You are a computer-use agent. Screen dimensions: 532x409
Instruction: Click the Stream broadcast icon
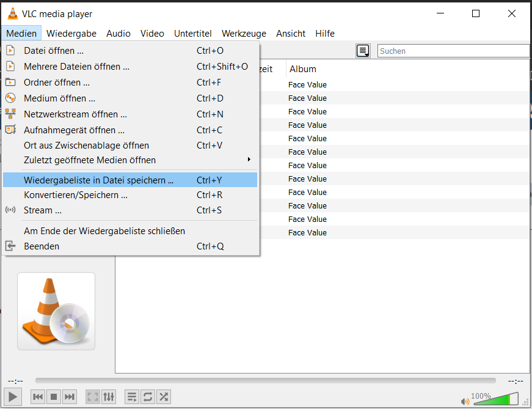click(10, 210)
